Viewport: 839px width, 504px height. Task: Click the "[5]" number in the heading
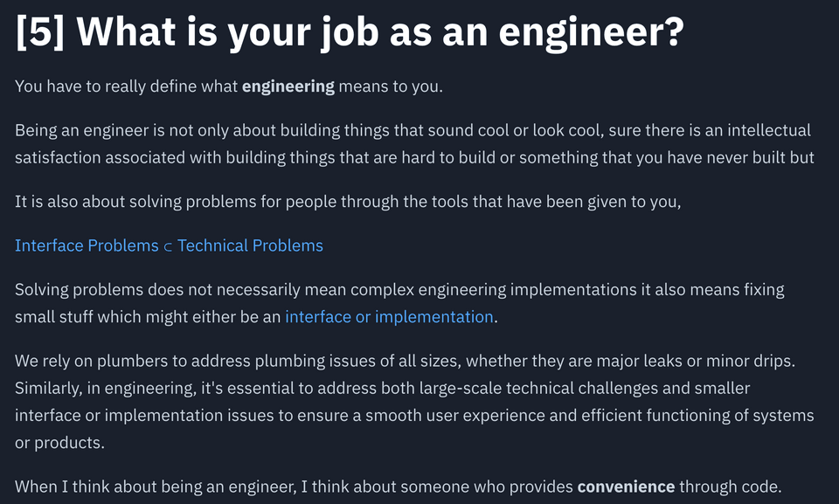click(40, 32)
